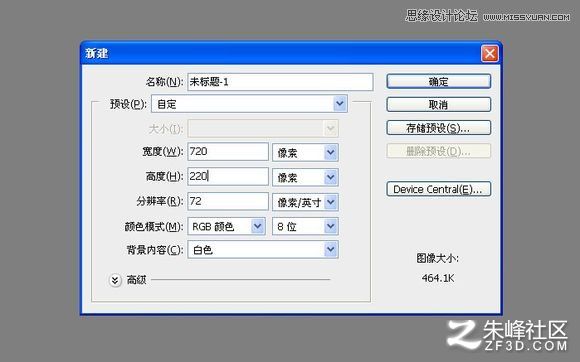Open the width unit 像素 dropdown
Image resolution: width=580 pixels, height=362 pixels.
pos(305,152)
